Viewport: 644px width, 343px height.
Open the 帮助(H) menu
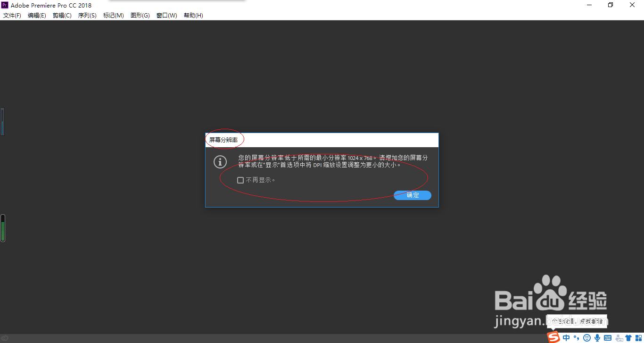[193, 15]
